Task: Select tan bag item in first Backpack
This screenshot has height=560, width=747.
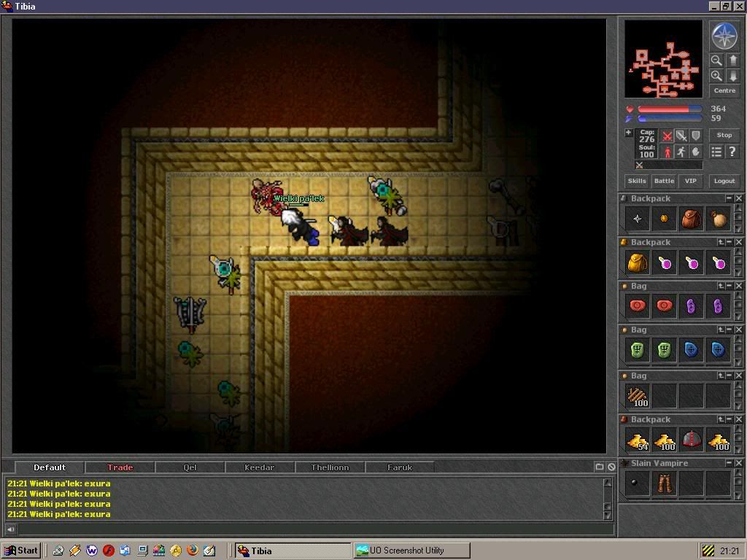Action: point(719,219)
